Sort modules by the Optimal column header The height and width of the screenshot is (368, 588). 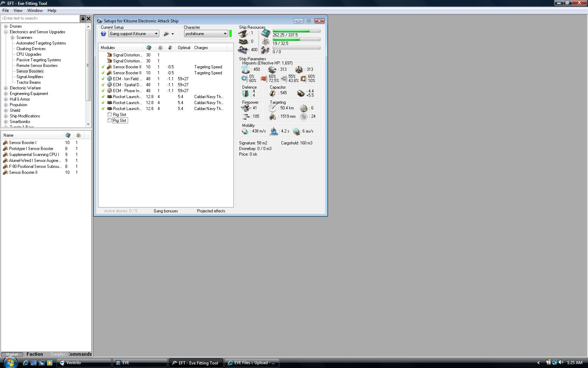pyautogui.click(x=184, y=48)
